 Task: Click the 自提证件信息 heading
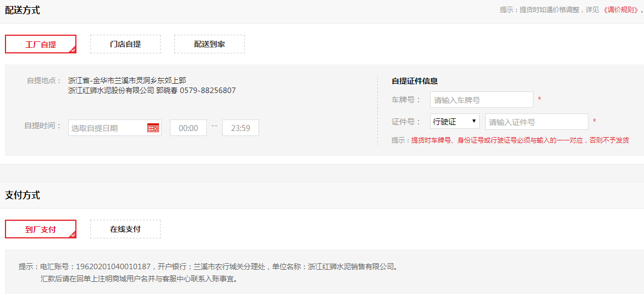pos(415,81)
